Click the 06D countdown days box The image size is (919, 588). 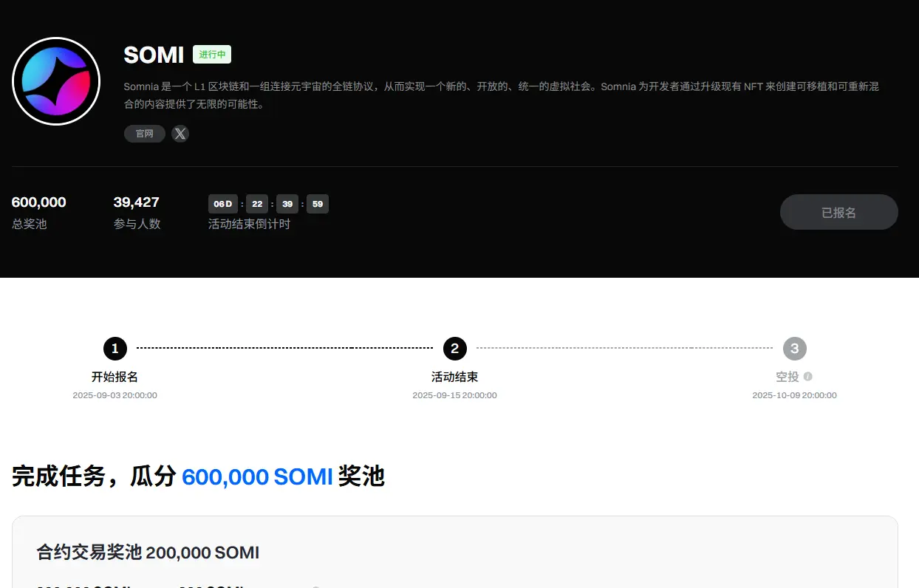pos(223,204)
